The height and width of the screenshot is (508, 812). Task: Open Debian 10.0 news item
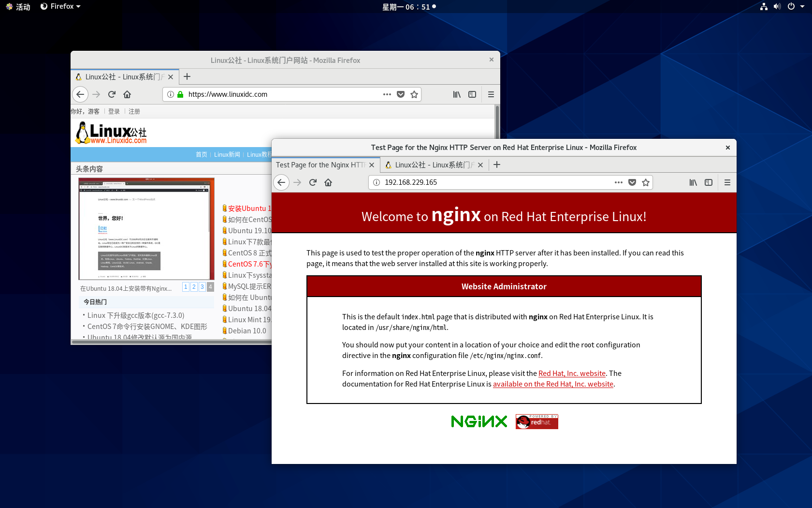(x=247, y=331)
